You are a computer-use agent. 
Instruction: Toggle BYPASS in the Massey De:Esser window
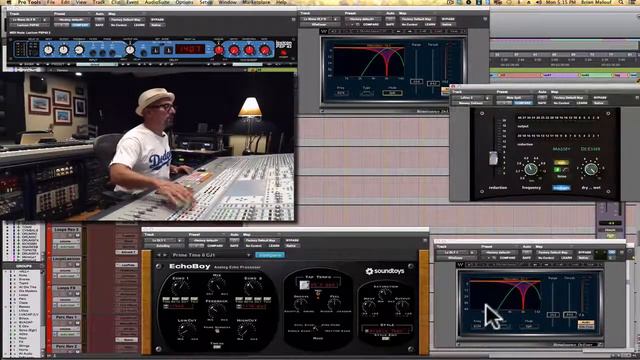coord(600,98)
